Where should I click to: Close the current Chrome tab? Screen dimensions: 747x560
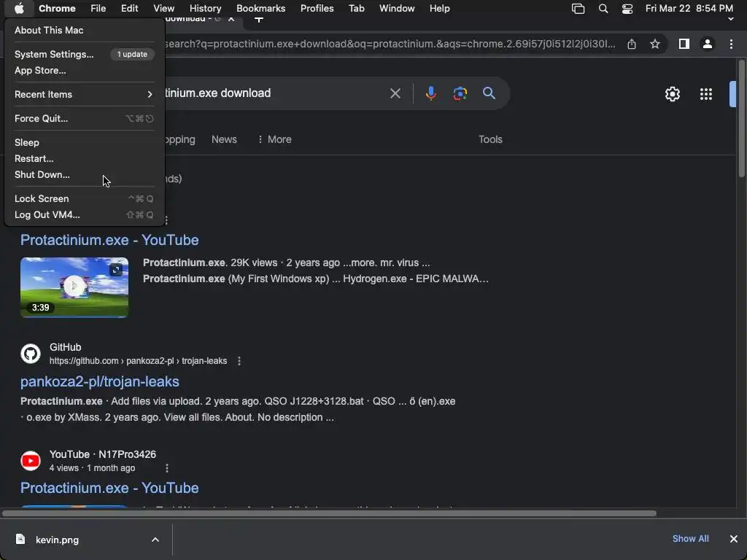[231, 19]
